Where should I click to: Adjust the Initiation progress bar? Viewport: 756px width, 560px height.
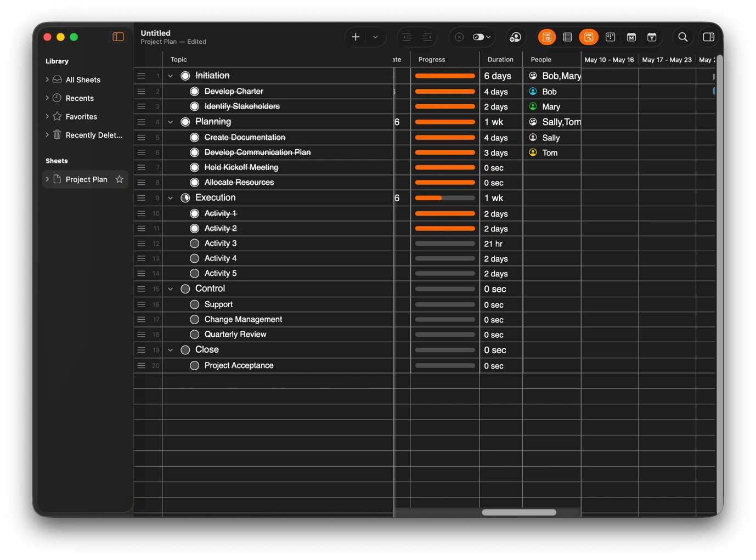pyautogui.click(x=445, y=76)
